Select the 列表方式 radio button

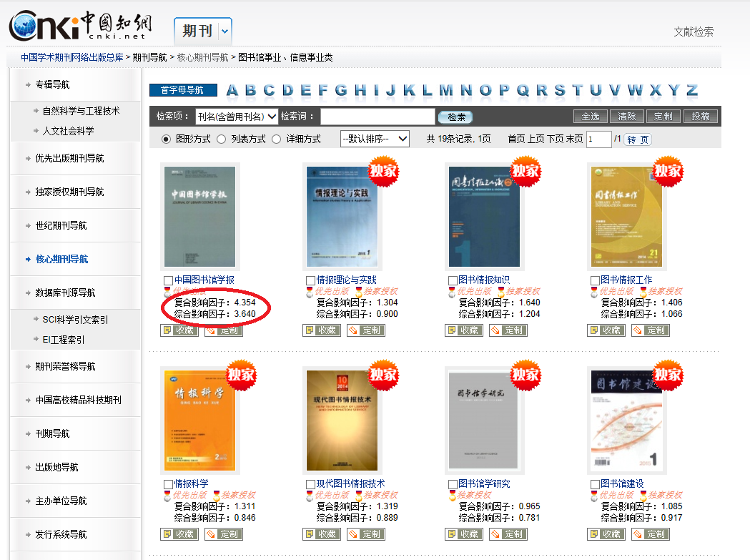pyautogui.click(x=221, y=139)
